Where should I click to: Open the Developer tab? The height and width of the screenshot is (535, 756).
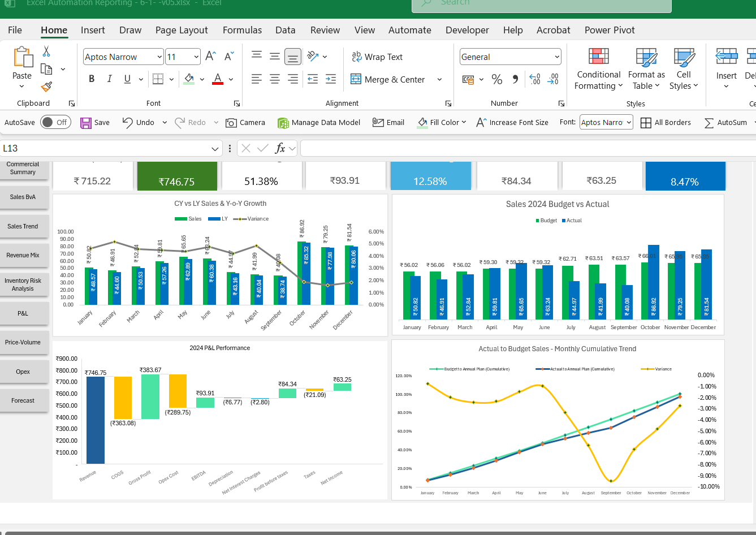(467, 30)
